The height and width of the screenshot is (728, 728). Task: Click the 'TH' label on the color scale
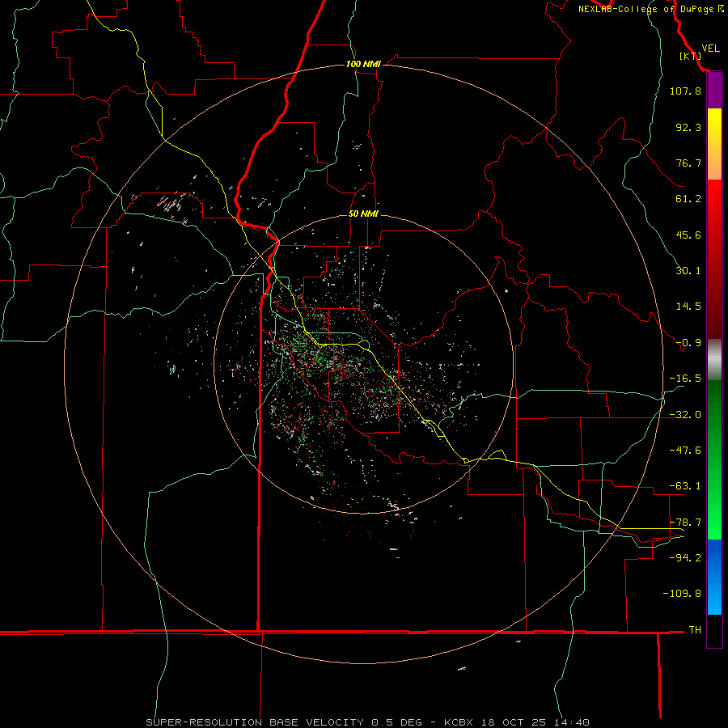(695, 629)
